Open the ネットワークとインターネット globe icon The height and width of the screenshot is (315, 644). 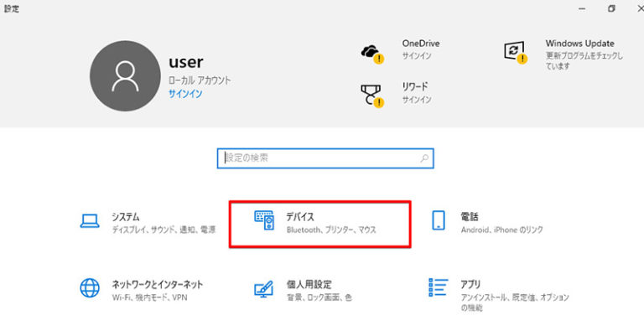coord(90,287)
